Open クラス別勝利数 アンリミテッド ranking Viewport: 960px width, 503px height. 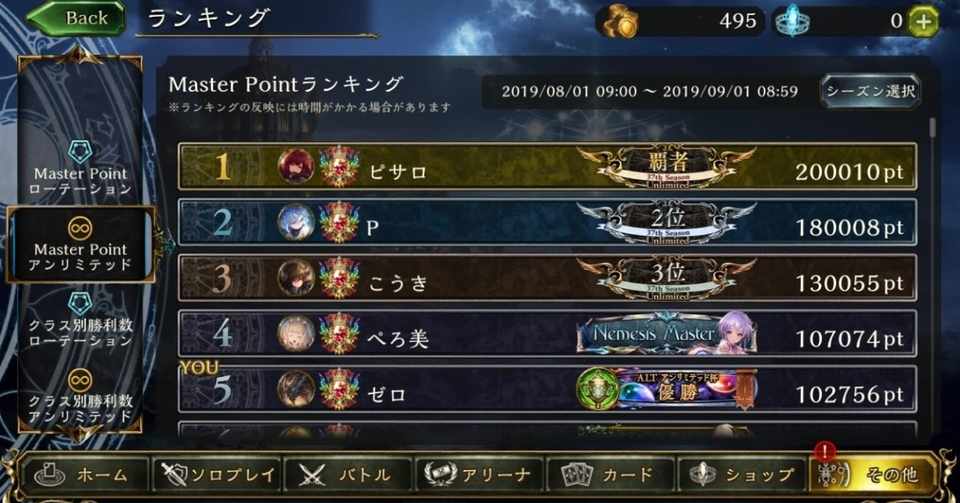click(80, 396)
